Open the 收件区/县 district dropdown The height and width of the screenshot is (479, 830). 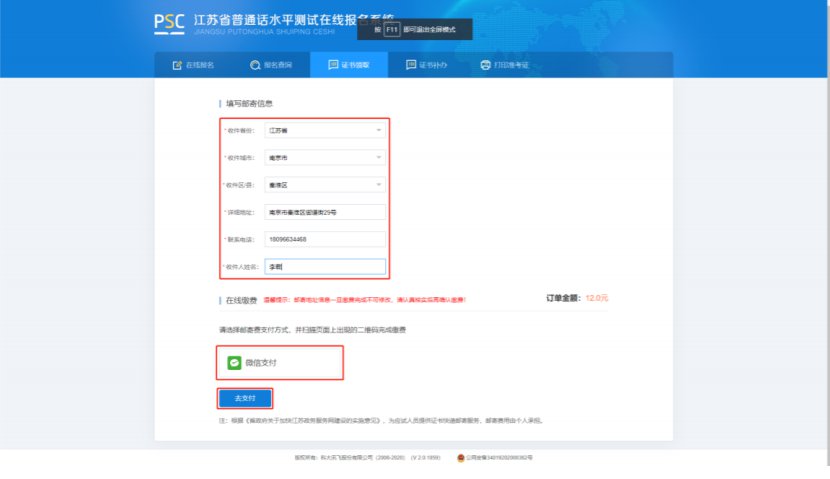[325, 185]
